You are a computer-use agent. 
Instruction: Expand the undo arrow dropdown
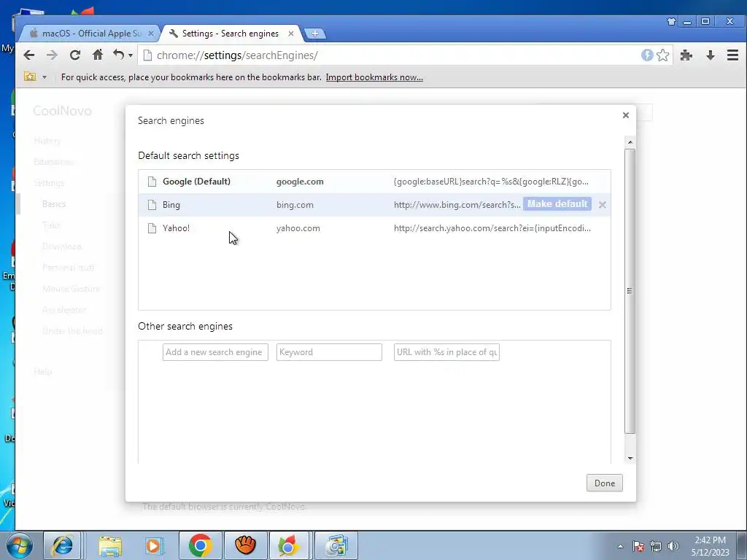pyautogui.click(x=130, y=55)
